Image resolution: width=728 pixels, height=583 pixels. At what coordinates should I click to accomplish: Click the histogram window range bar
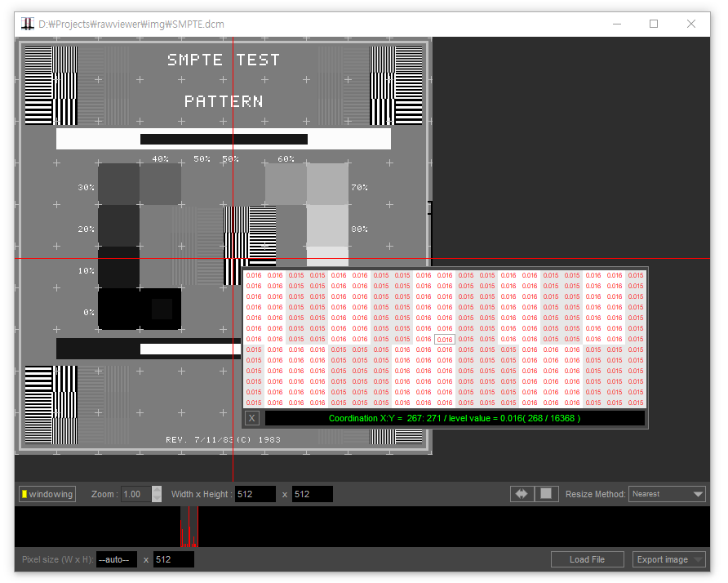tap(189, 527)
